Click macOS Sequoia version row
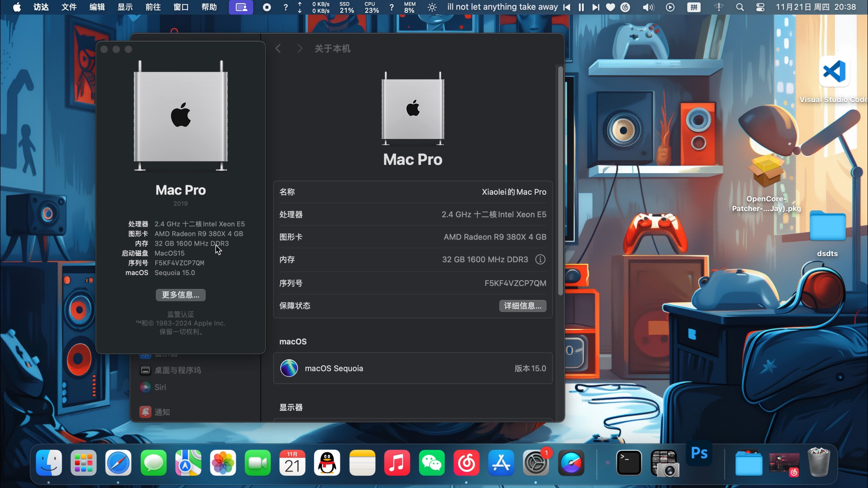Viewport: 868px width, 488px height. (413, 368)
